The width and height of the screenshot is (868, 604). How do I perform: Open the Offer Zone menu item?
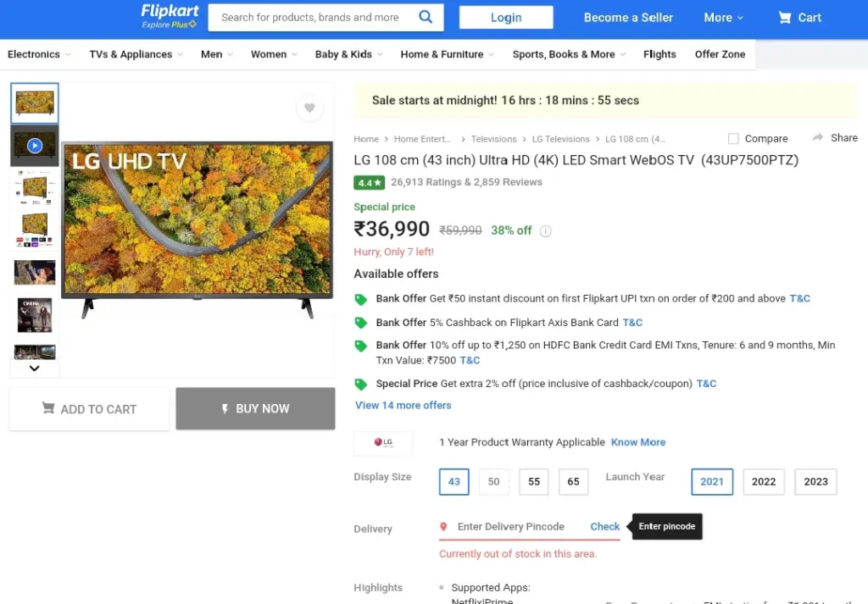point(720,54)
